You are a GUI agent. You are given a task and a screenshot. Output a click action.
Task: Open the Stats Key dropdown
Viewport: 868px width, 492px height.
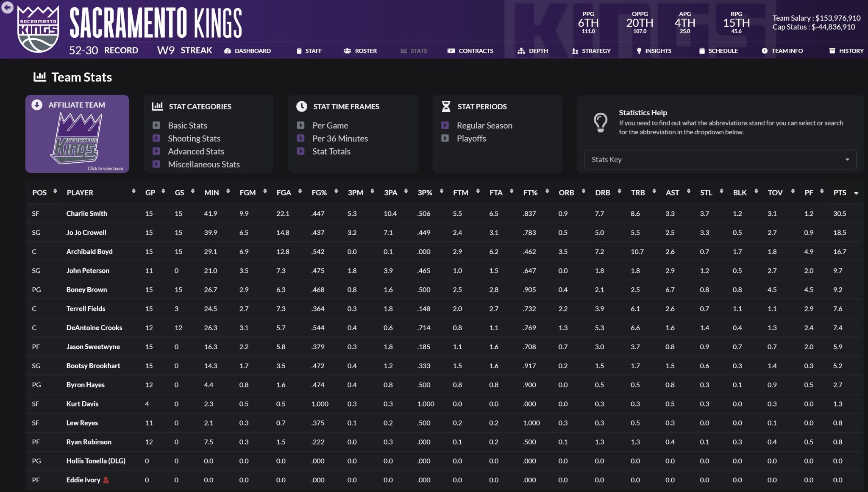[720, 159]
